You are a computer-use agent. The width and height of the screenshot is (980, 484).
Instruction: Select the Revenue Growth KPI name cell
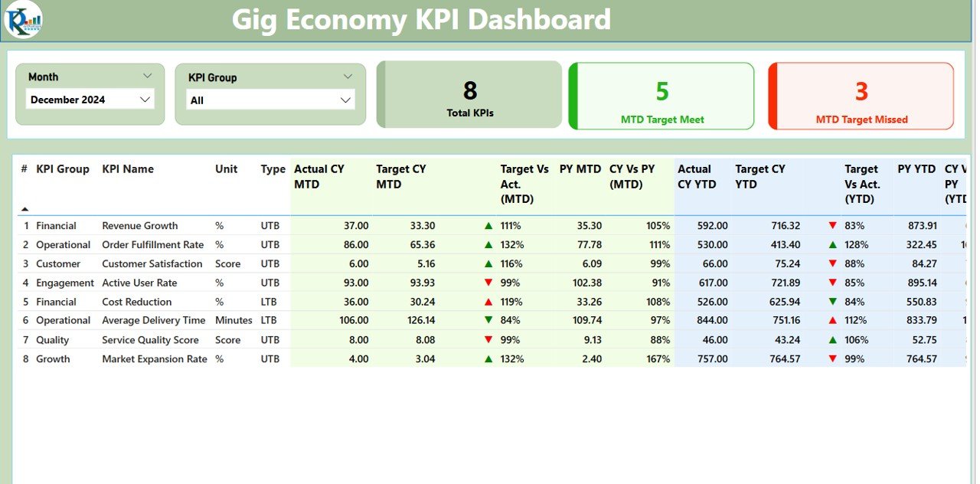(x=140, y=226)
